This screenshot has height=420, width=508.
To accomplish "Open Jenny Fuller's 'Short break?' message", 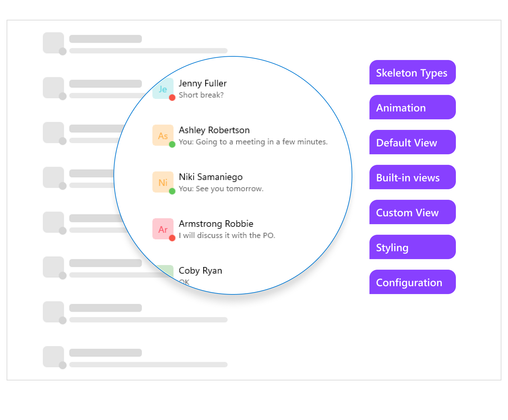I will pos(201,95).
